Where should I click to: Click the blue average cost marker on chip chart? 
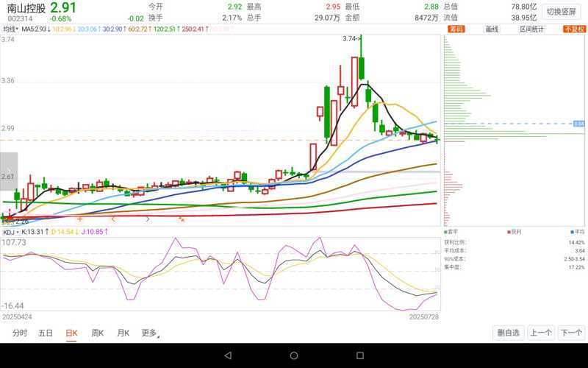578,124
